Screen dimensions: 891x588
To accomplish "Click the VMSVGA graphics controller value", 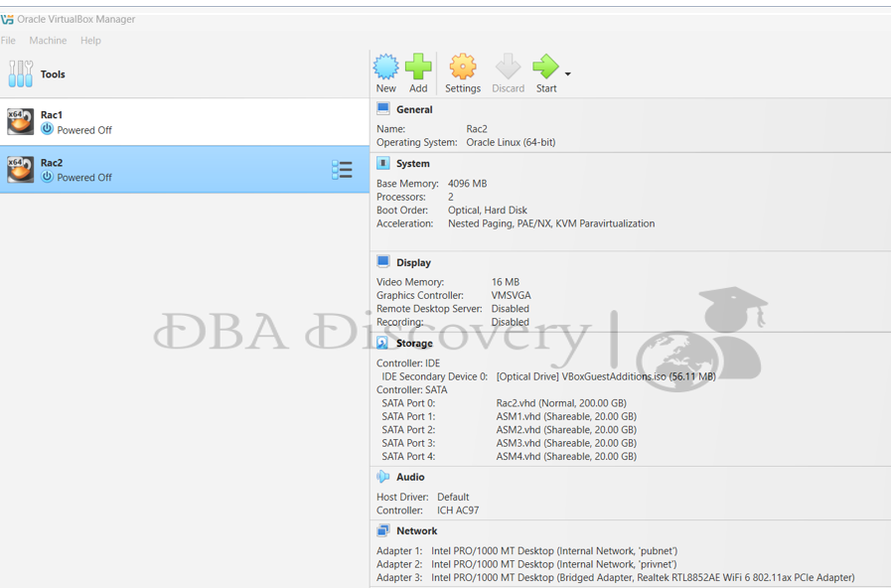I will pyautogui.click(x=511, y=295).
